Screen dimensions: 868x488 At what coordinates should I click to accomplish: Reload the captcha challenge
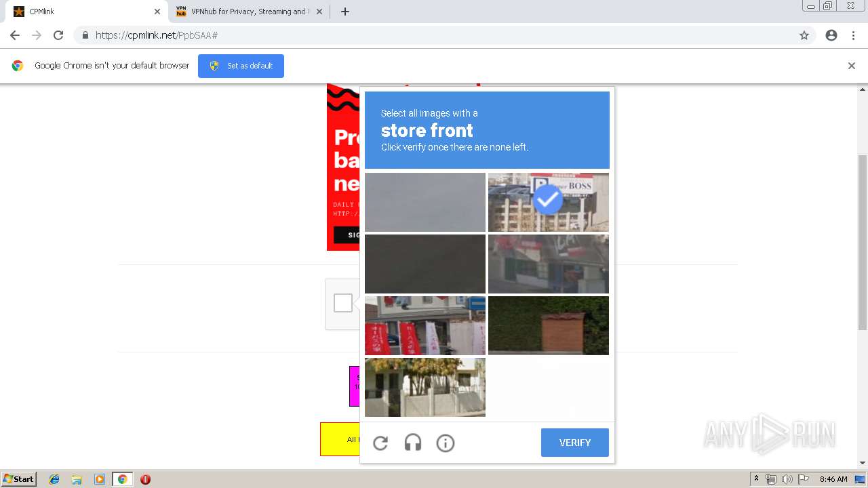tap(380, 443)
